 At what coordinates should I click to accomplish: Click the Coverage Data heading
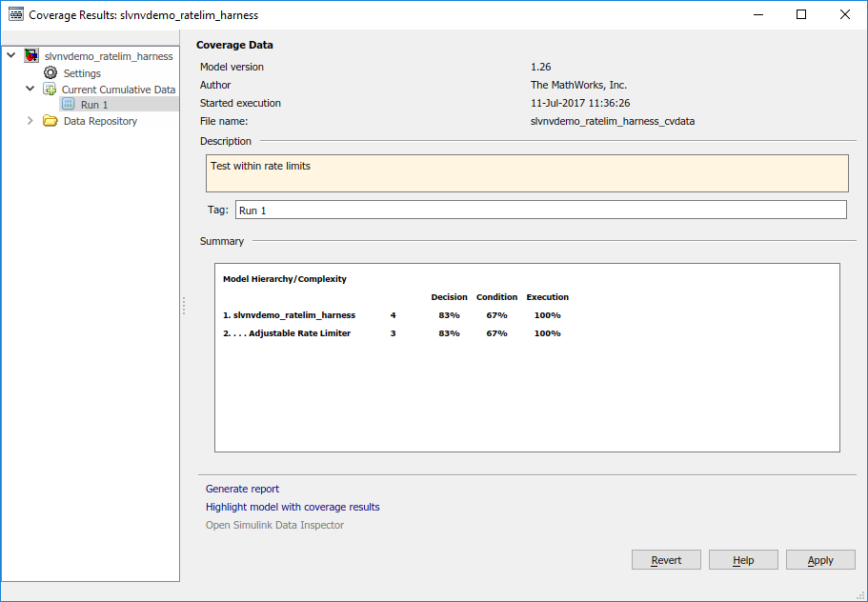coord(234,45)
